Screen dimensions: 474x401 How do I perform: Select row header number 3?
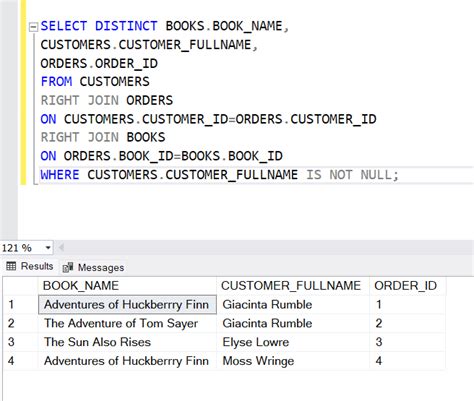(21, 342)
